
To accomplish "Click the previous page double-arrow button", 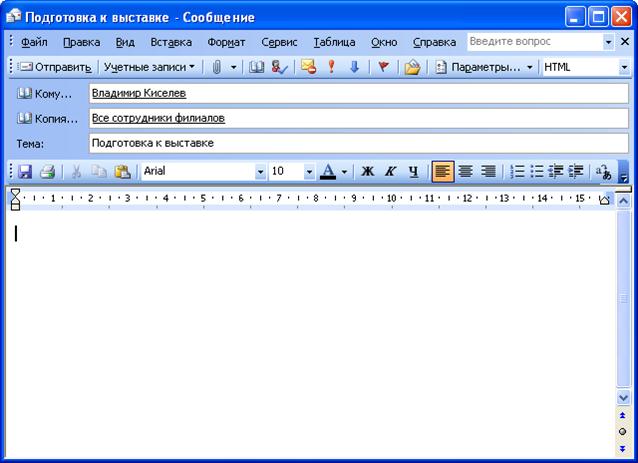I will [623, 415].
